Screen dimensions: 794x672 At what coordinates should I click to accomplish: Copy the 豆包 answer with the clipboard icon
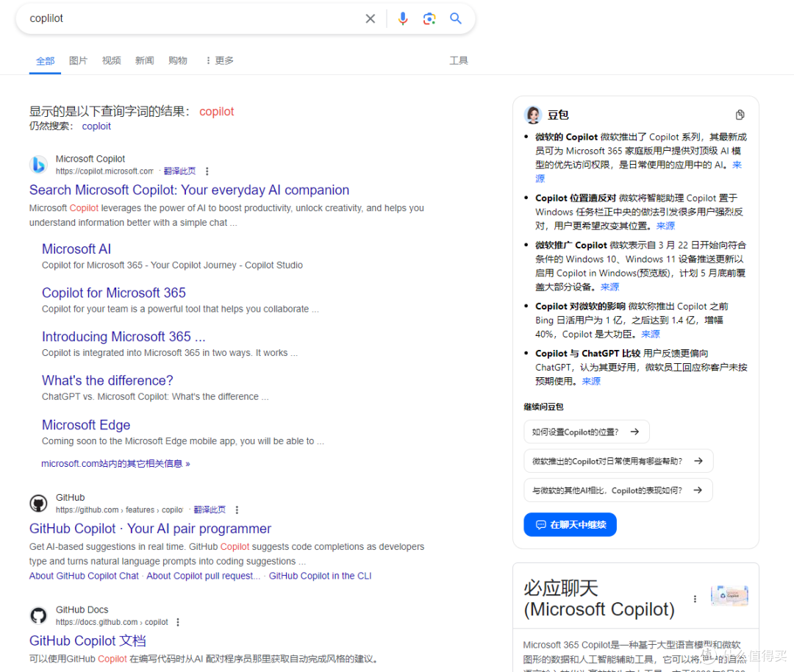[x=740, y=115]
